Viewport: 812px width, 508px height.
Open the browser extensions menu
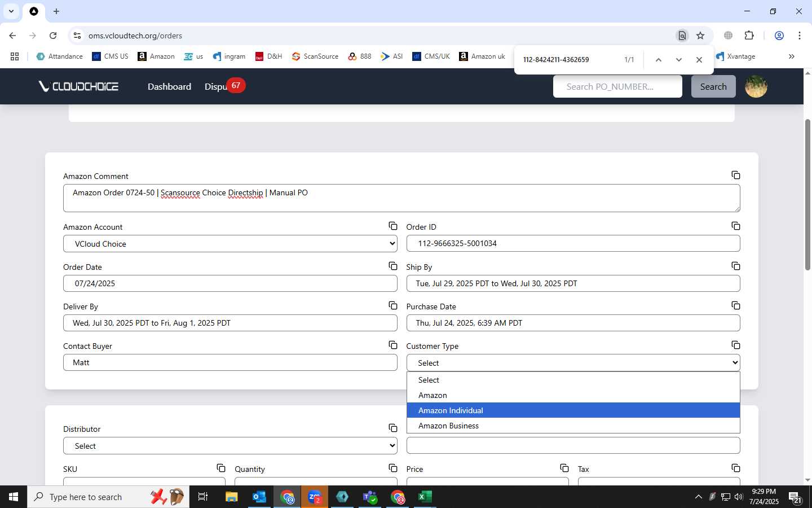coord(749,36)
